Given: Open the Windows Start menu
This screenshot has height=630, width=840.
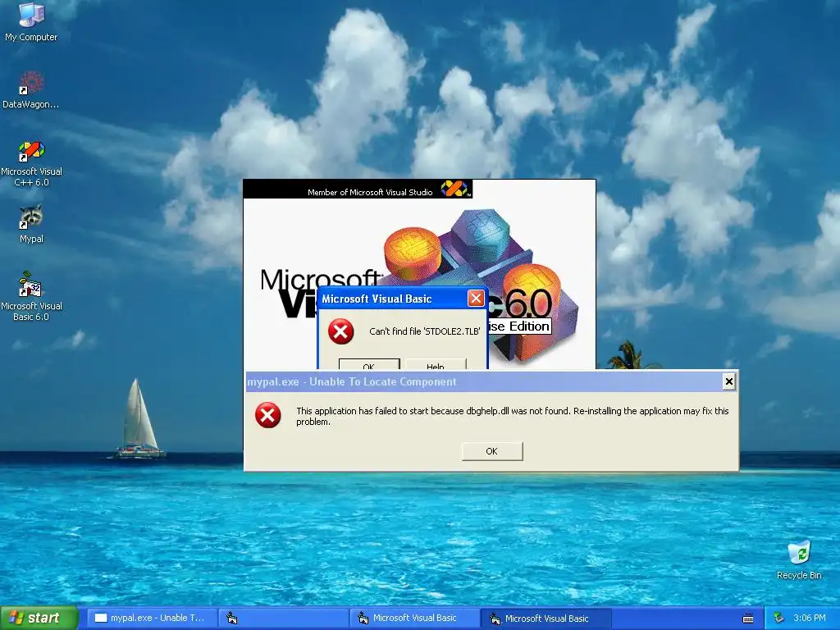Looking at the screenshot, I should point(39,618).
